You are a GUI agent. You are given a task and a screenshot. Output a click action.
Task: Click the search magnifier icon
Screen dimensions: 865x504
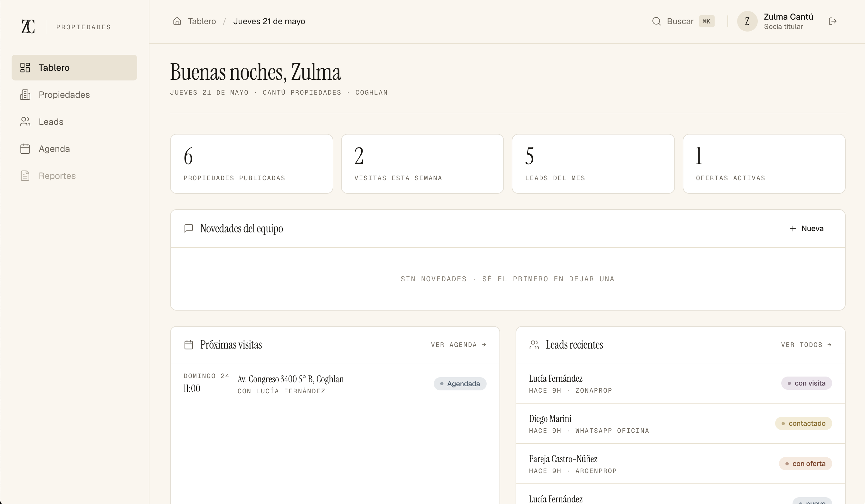[x=656, y=21]
